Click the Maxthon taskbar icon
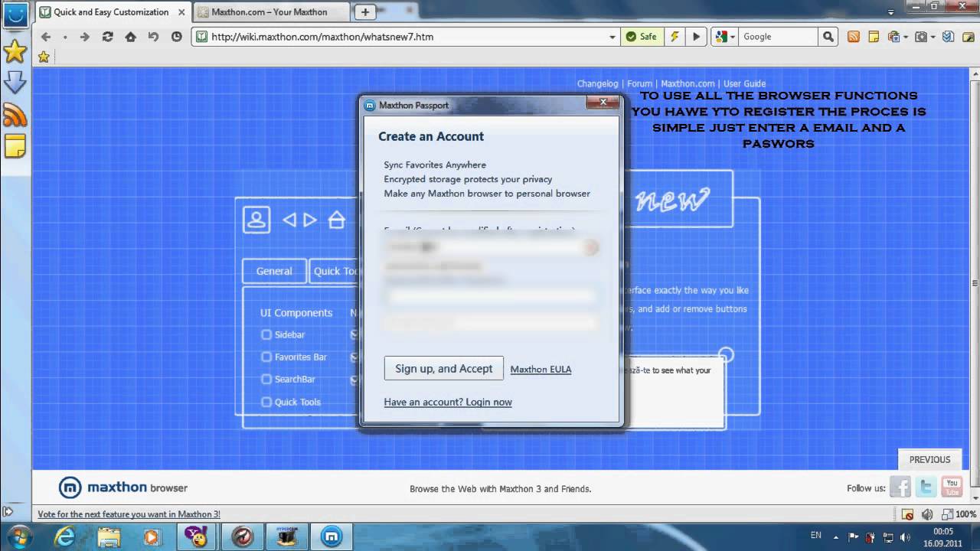Screen dimensions: 980x551 (x=332, y=536)
